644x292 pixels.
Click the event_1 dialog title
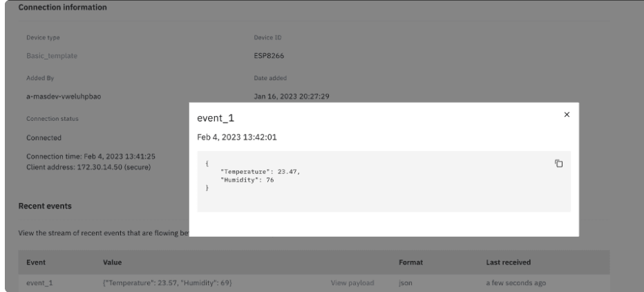tap(216, 118)
